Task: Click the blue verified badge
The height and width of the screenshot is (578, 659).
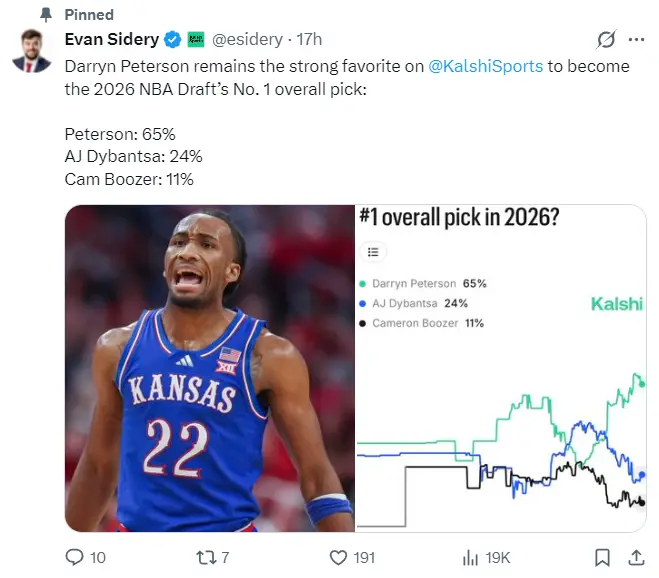Action: point(172,40)
